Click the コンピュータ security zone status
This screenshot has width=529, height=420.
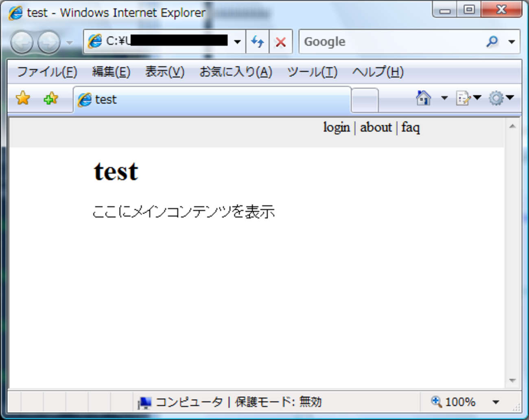(x=189, y=402)
